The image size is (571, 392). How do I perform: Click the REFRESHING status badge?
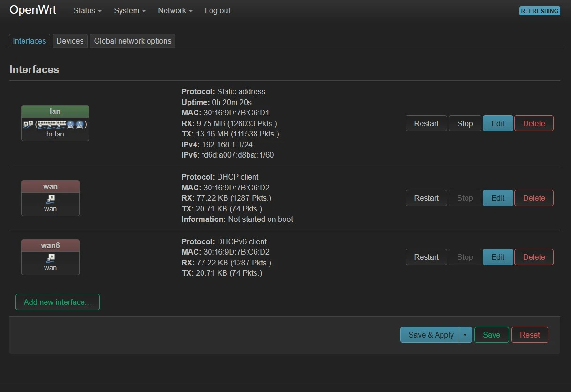[540, 11]
